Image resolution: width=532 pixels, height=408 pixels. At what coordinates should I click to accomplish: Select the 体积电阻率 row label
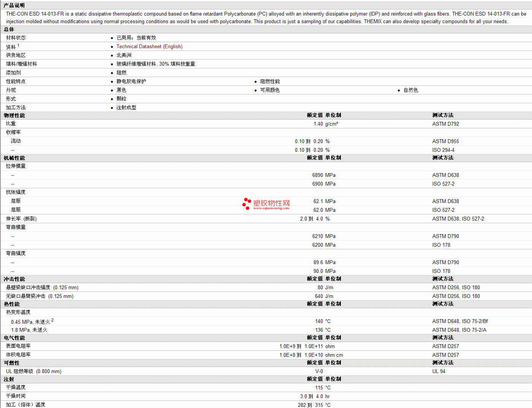click(18, 355)
